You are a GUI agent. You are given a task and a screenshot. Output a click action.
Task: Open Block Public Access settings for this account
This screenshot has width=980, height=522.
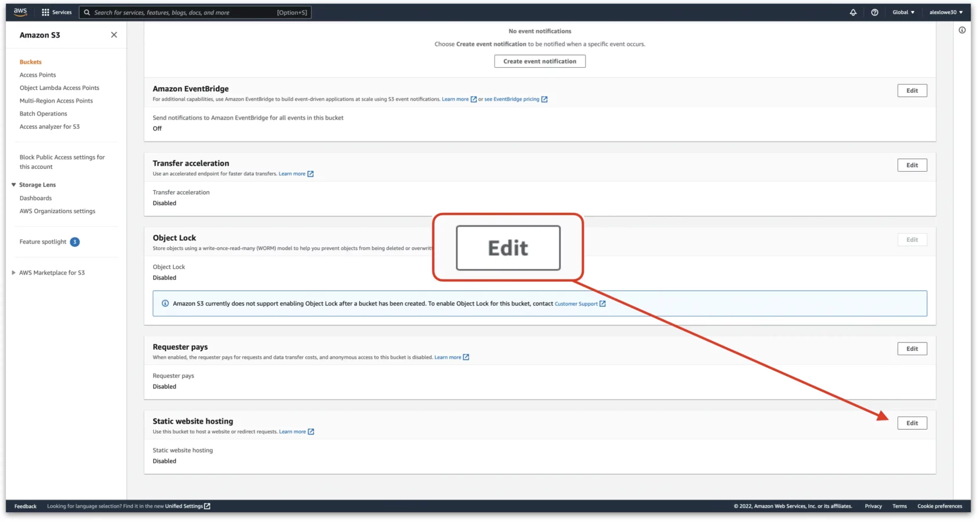pos(62,162)
